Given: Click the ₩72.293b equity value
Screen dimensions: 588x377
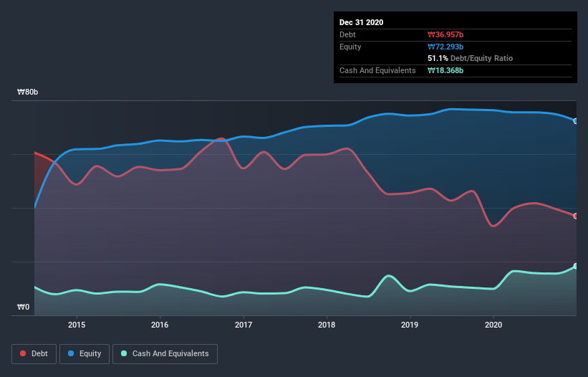Looking at the screenshot, I should (445, 47).
